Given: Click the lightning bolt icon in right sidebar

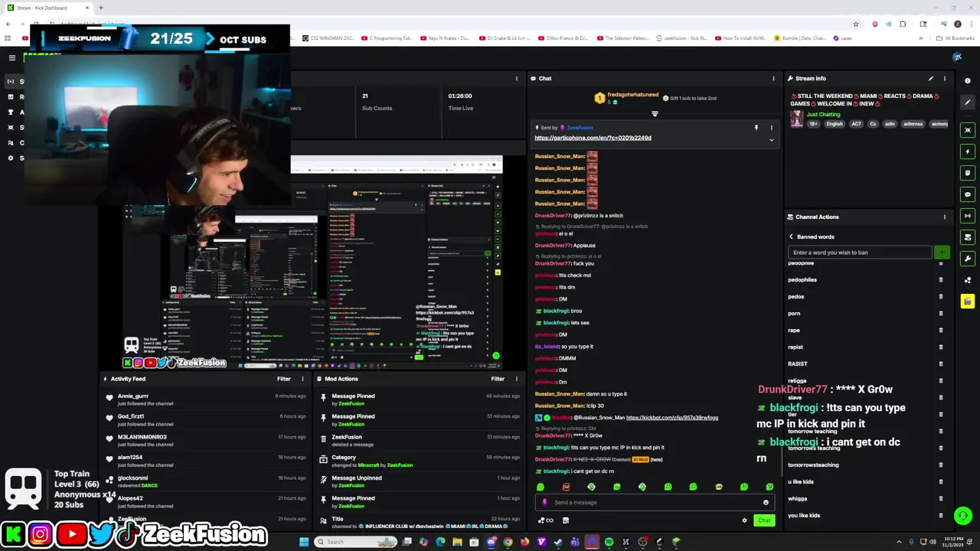Looking at the screenshot, I should pos(968,152).
